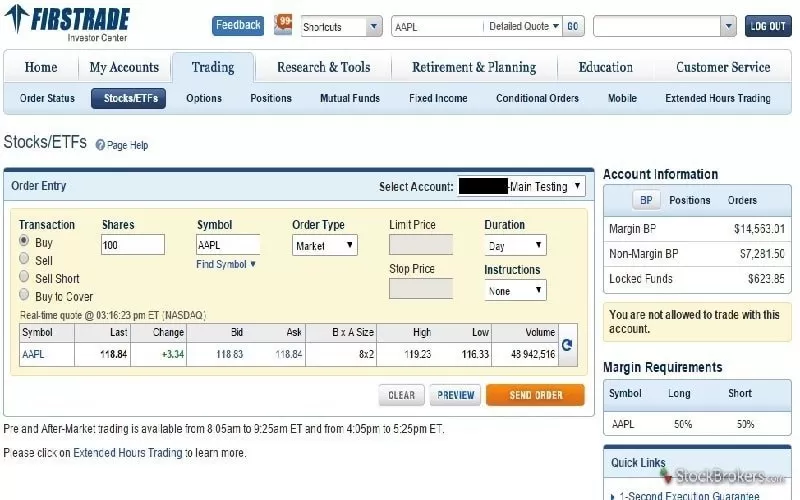Select the Buy to Cover radio button
Image resolution: width=800 pixels, height=500 pixels.
[24, 294]
